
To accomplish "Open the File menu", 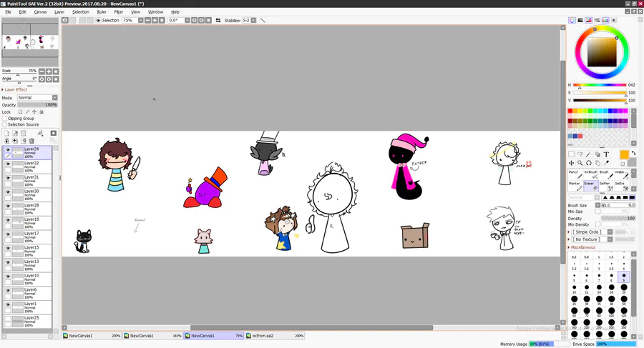I will (x=8, y=12).
